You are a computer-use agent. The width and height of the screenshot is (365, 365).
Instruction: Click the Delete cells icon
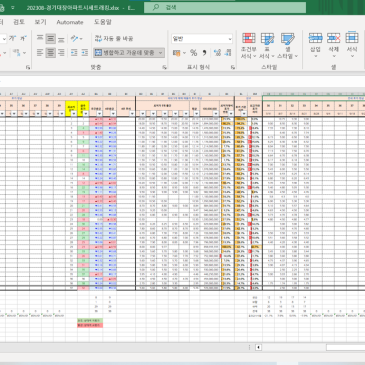334,45
